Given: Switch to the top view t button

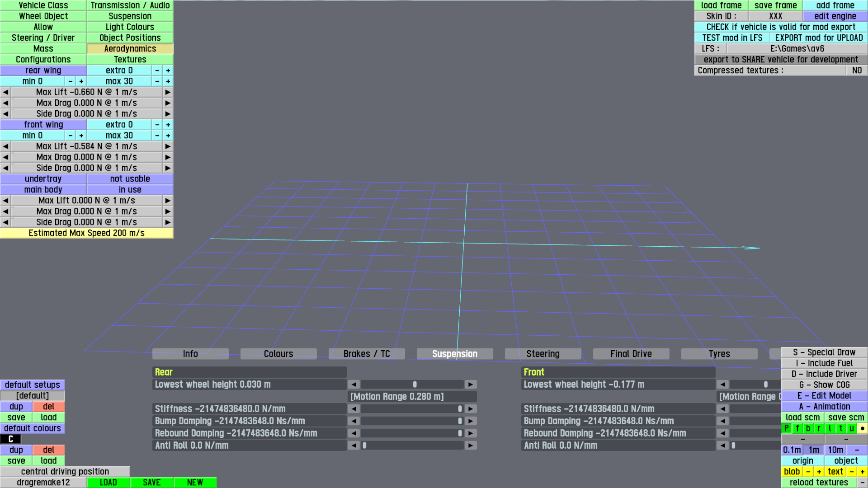Looking at the screenshot, I should [841, 428].
